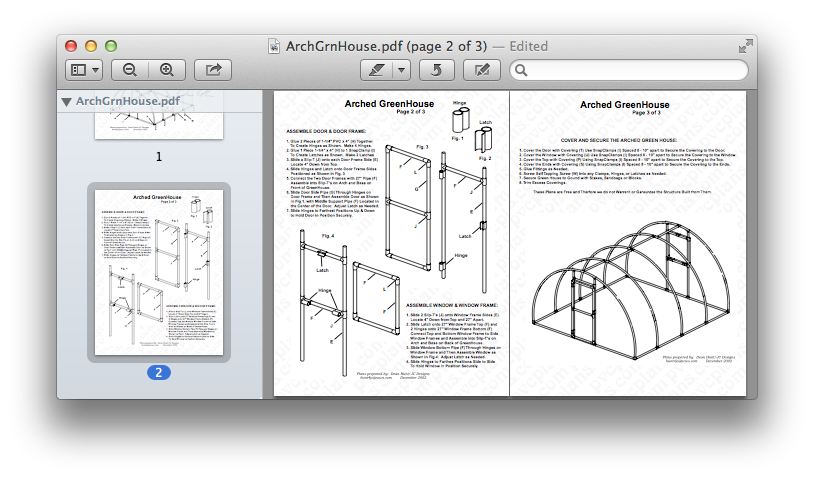
Task: Click the page 2 number badge
Action: point(159,372)
